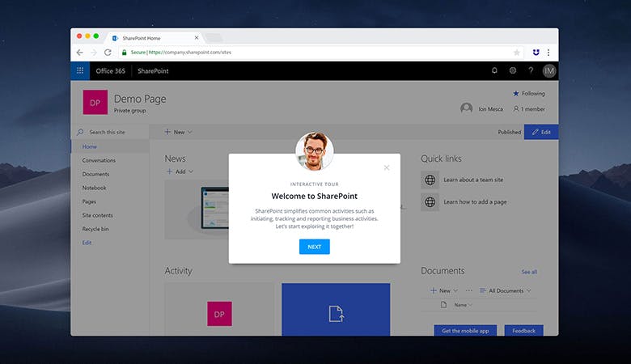Click the Published status text

(x=509, y=132)
